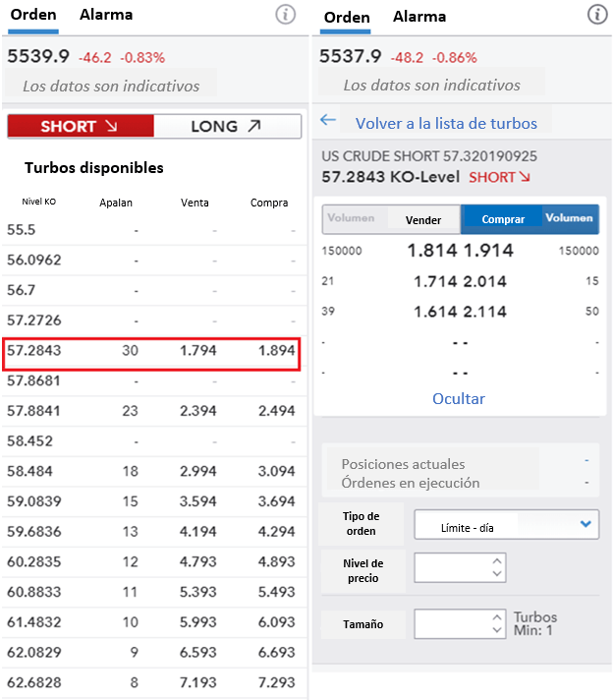Click buy price 2.114 in order book
Viewport: 613px width, 700px height.
click(485, 312)
